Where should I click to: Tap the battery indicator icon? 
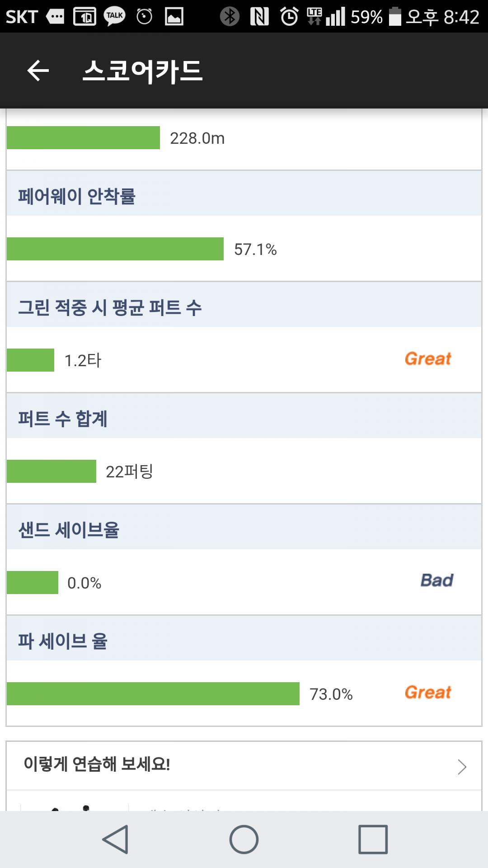(x=395, y=17)
